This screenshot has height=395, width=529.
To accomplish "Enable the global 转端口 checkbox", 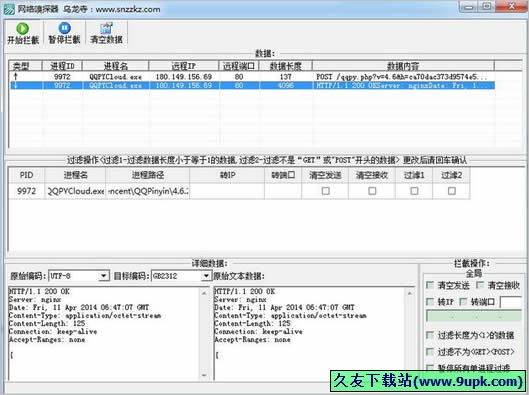I will click(463, 302).
